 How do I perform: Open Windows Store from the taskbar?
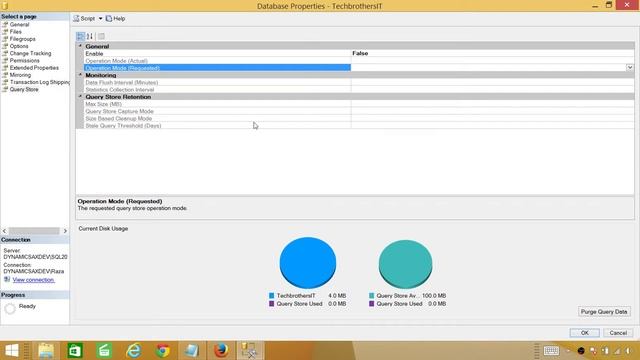point(75,351)
